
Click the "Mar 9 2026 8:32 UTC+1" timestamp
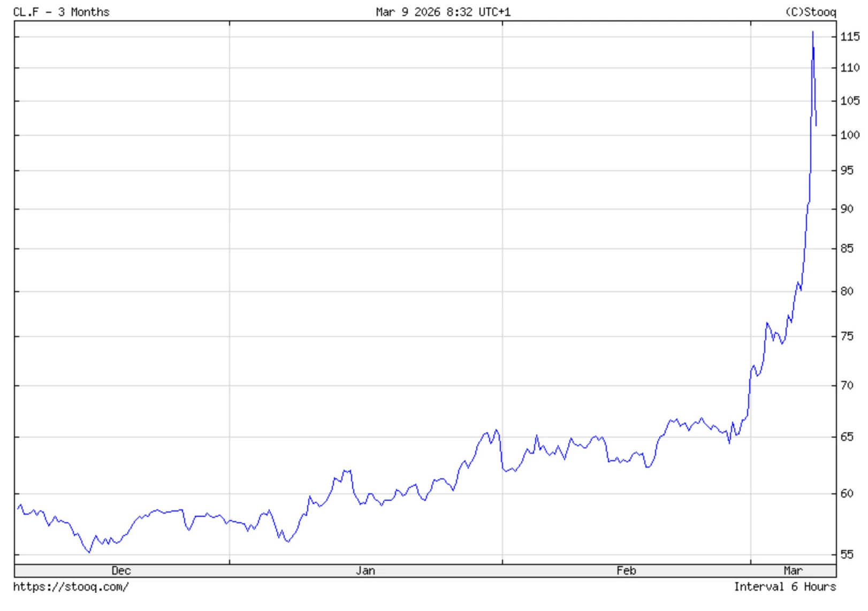[443, 12]
